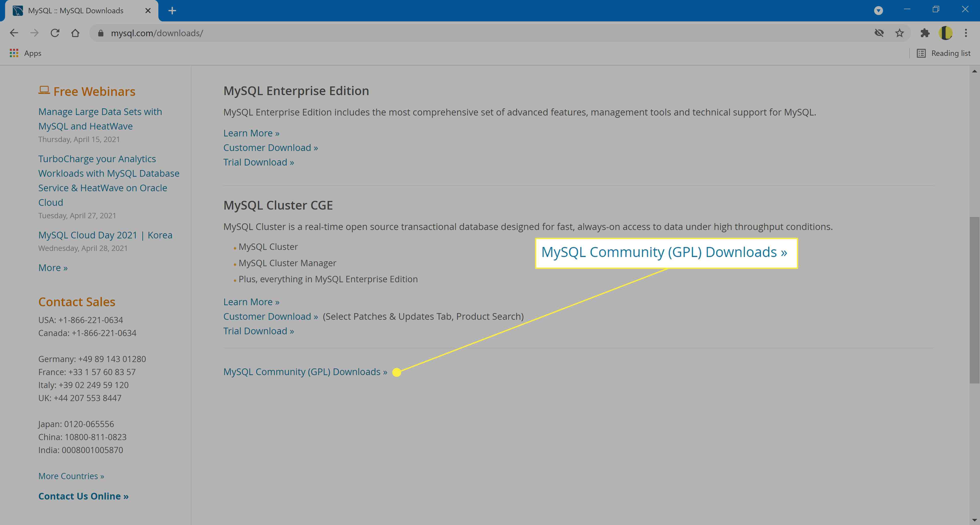Open the Reading list panel
This screenshot has height=525, width=980.
(944, 53)
